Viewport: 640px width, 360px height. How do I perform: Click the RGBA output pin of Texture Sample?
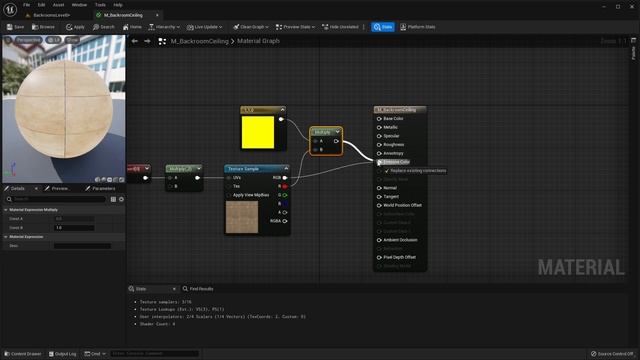point(284,221)
